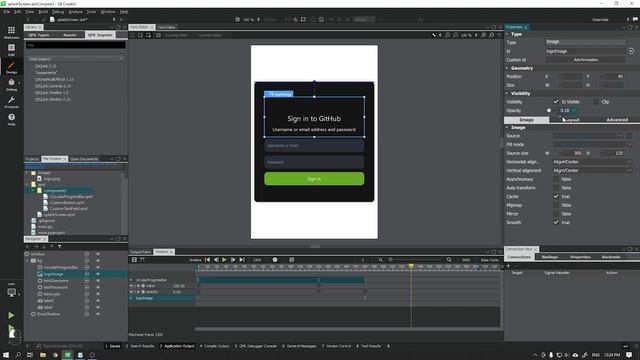Toggle the Asynchronous checkbox
This screenshot has width=640, height=360.
click(x=556, y=179)
